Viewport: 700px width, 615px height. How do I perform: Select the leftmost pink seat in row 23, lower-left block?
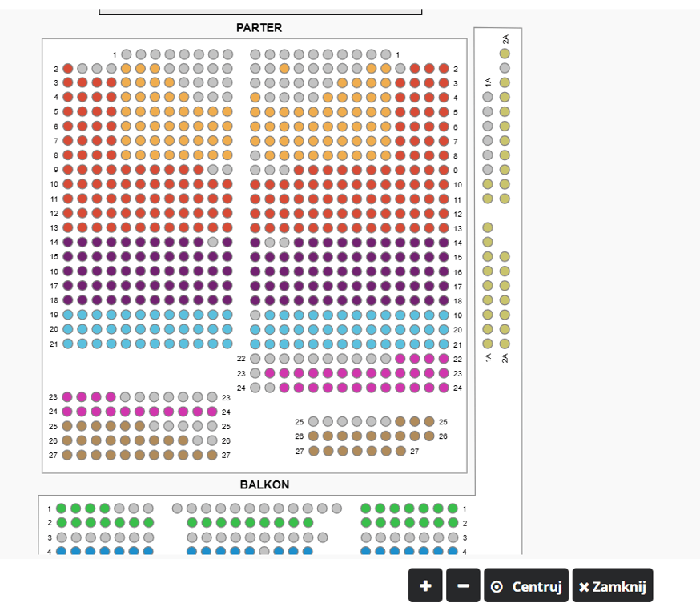pos(68,397)
